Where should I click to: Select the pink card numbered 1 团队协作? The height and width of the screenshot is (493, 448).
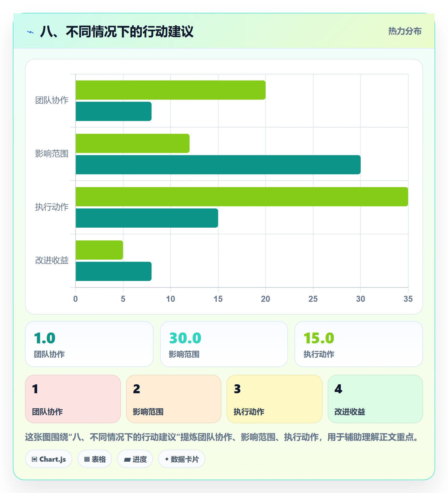[x=73, y=399]
